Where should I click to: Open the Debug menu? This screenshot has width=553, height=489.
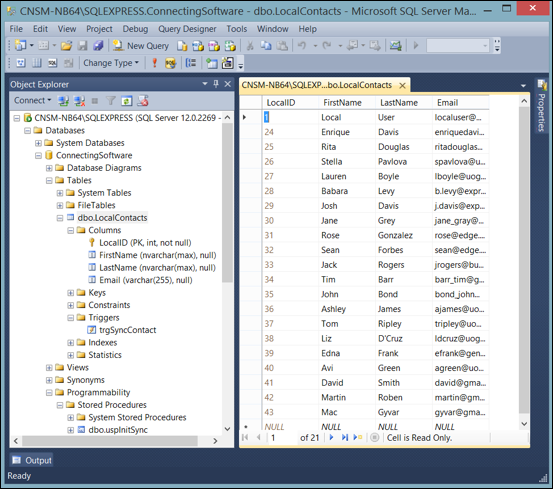(135, 29)
